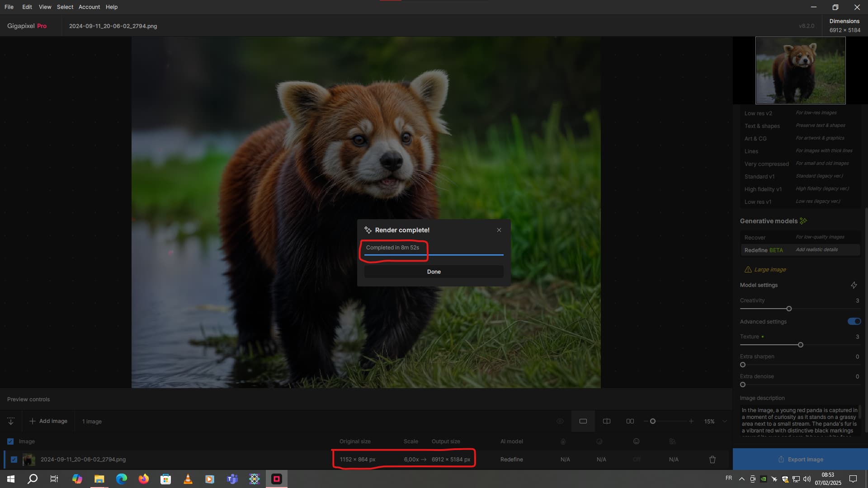Toggle the select-all Image header checkbox
The height and width of the screenshot is (488, 868).
point(10,441)
